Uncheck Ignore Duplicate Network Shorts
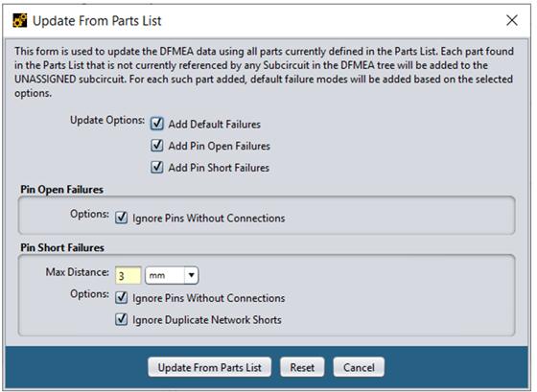The image size is (537, 392). pos(121,319)
